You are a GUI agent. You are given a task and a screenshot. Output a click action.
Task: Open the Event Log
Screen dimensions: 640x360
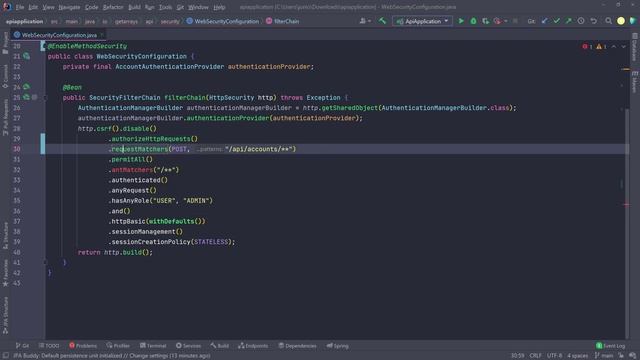pyautogui.click(x=611, y=346)
